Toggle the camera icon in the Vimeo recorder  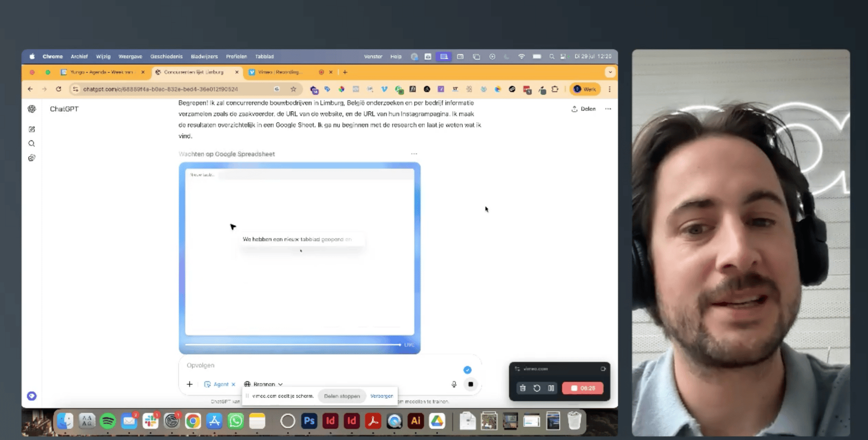click(x=603, y=369)
